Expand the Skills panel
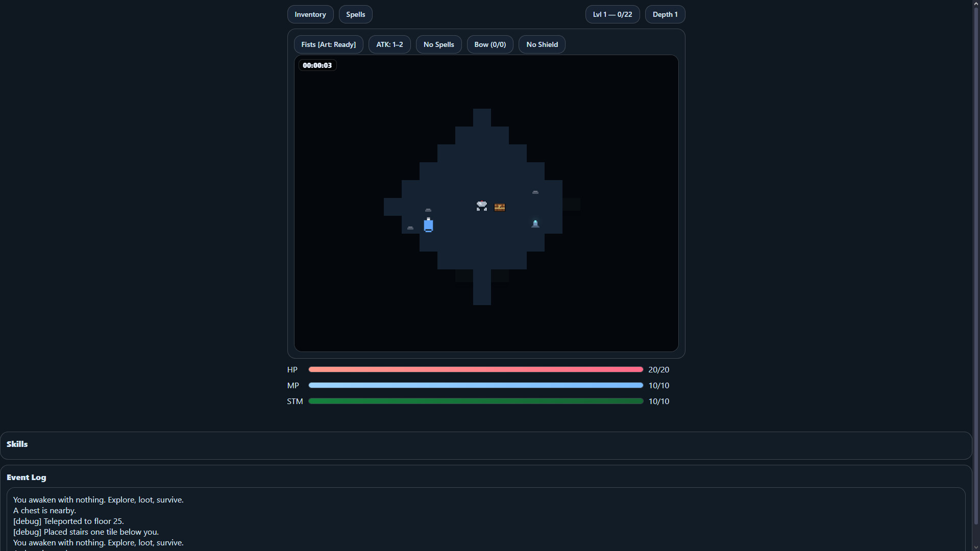The image size is (980, 551). coord(17,444)
